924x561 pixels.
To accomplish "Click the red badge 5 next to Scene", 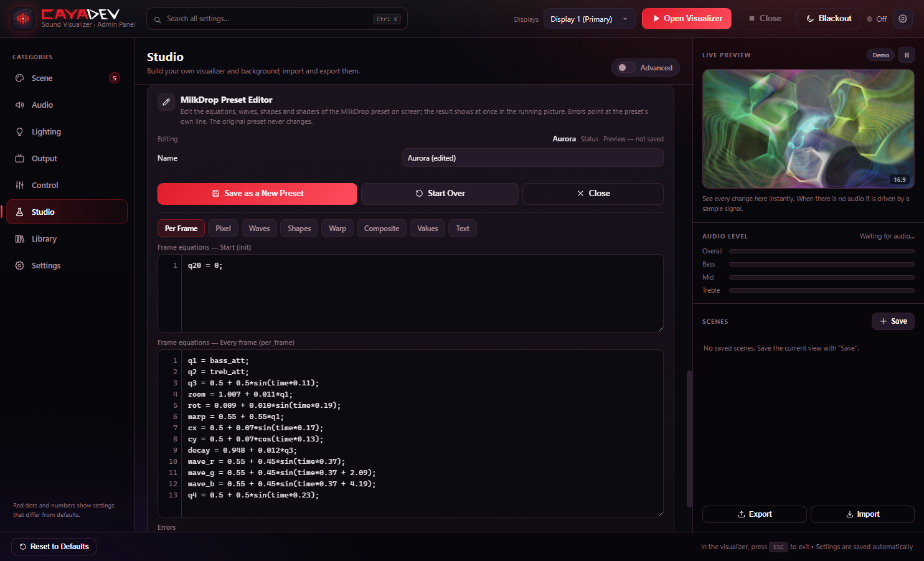I will pos(115,78).
